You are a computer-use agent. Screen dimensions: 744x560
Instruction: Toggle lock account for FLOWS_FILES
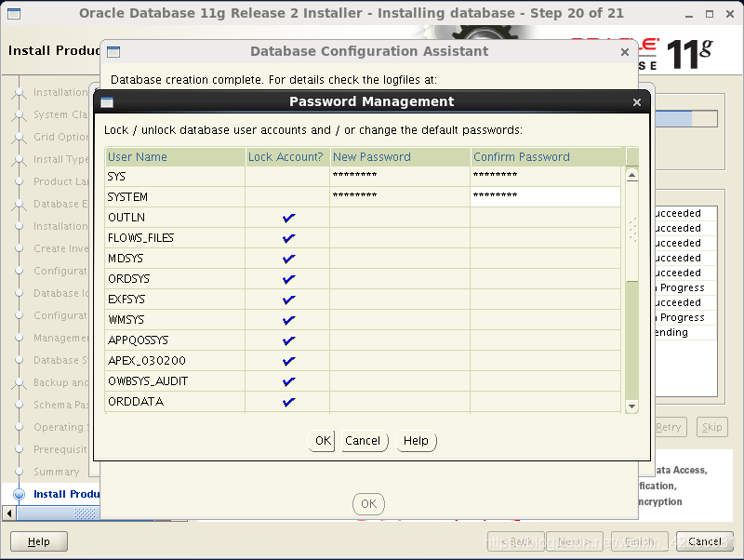coord(288,238)
